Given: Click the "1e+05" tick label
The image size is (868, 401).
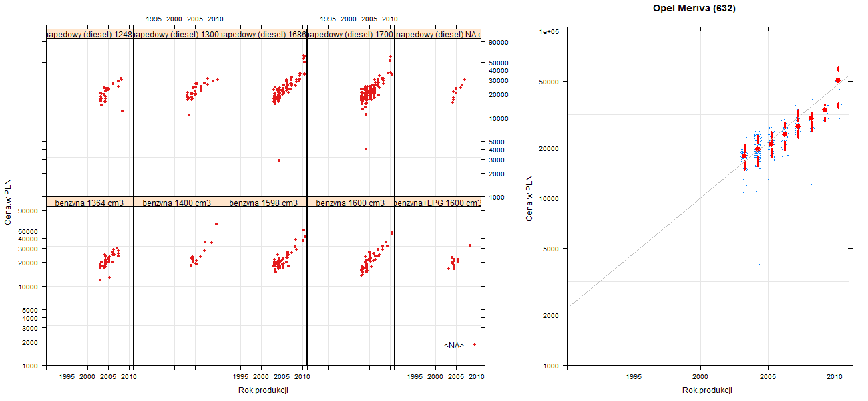Looking at the screenshot, I should point(550,31).
